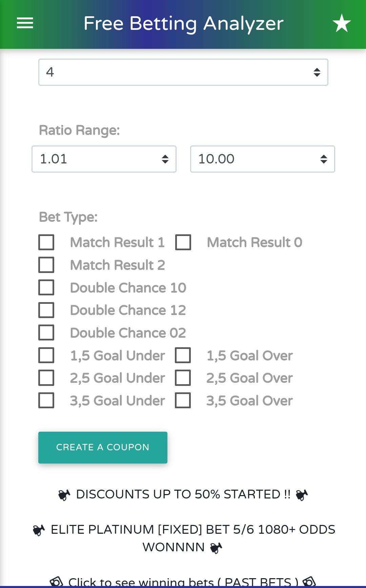Toggle the Double Chance 12 checkbox
Image resolution: width=366 pixels, height=588 pixels.
click(46, 310)
